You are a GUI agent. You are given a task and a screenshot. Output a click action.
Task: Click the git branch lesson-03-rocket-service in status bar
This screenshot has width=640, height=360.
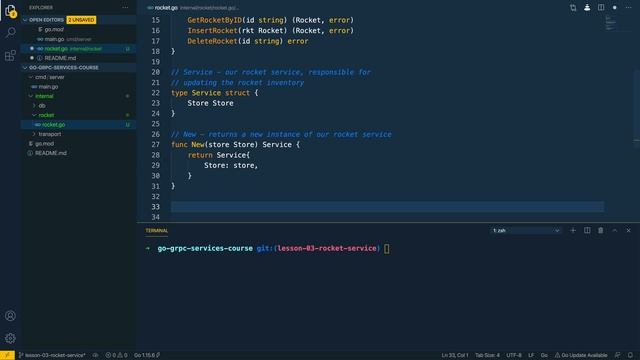(52, 355)
